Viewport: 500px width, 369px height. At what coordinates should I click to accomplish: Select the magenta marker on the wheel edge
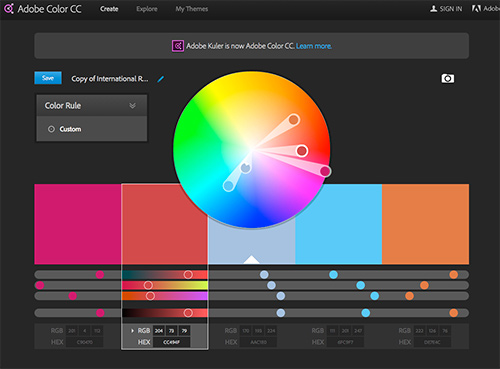pos(325,171)
